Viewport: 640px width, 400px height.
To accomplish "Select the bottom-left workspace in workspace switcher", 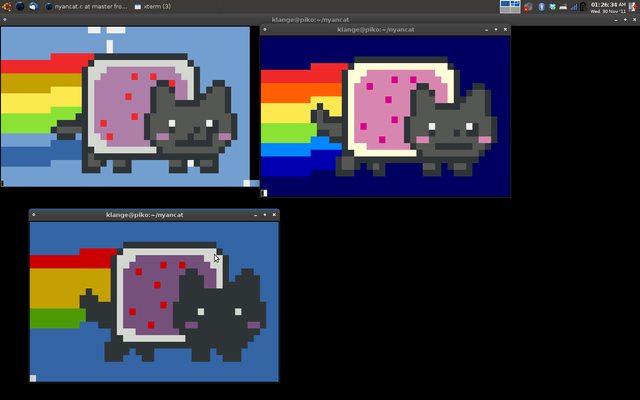I will coord(505,10).
